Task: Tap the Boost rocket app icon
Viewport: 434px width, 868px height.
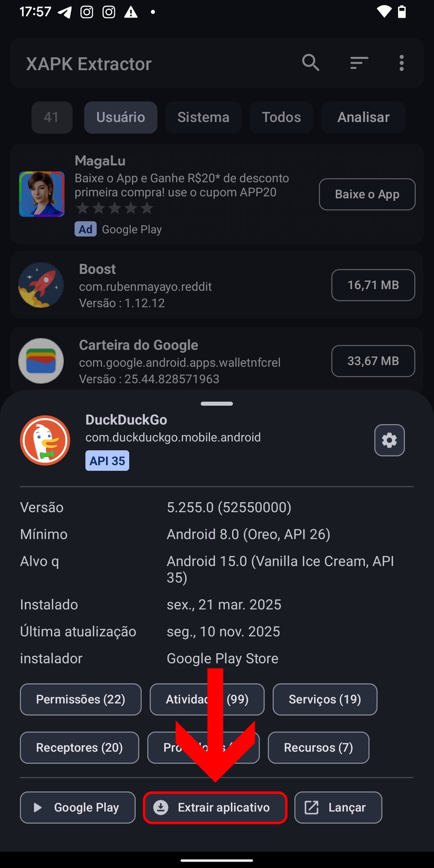Action: (x=41, y=285)
